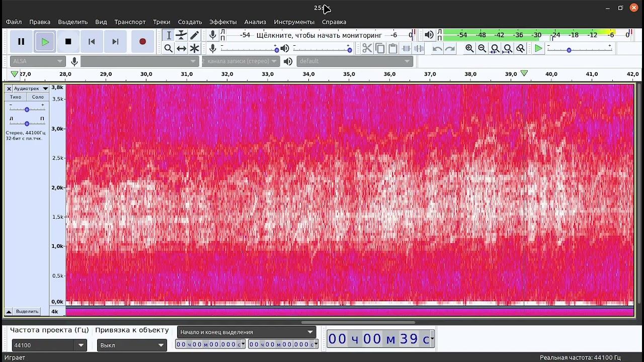This screenshot has height=362, width=644.
Task: Click the Выделить button under the track
Action: [x=27, y=312]
